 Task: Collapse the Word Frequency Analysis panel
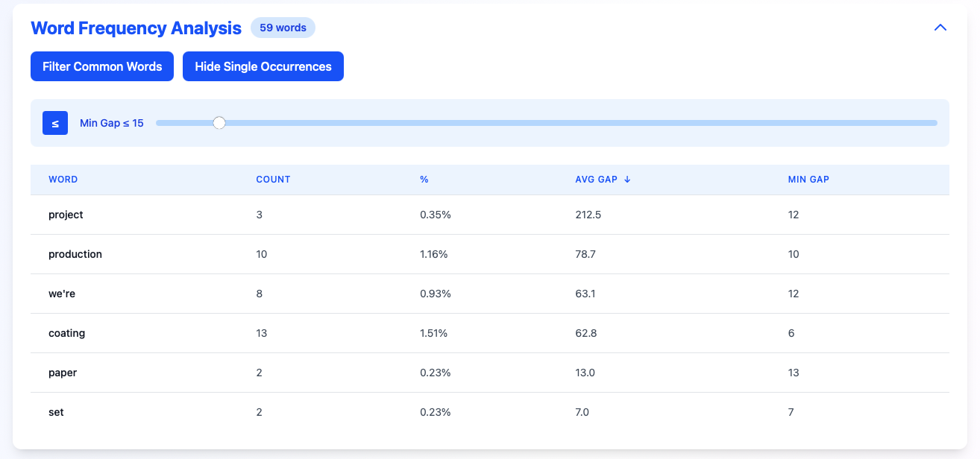(x=940, y=28)
